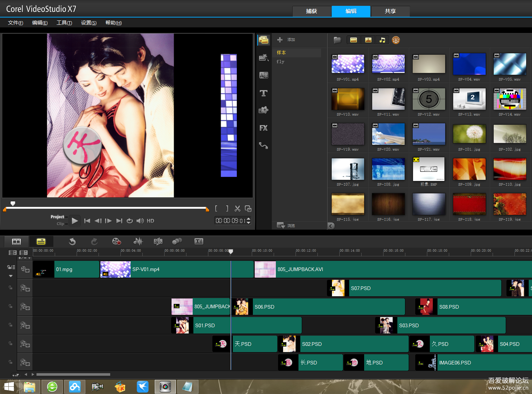Click the film-strip video filter icon in the library
This screenshot has height=394, width=532.
pyautogui.click(x=354, y=40)
